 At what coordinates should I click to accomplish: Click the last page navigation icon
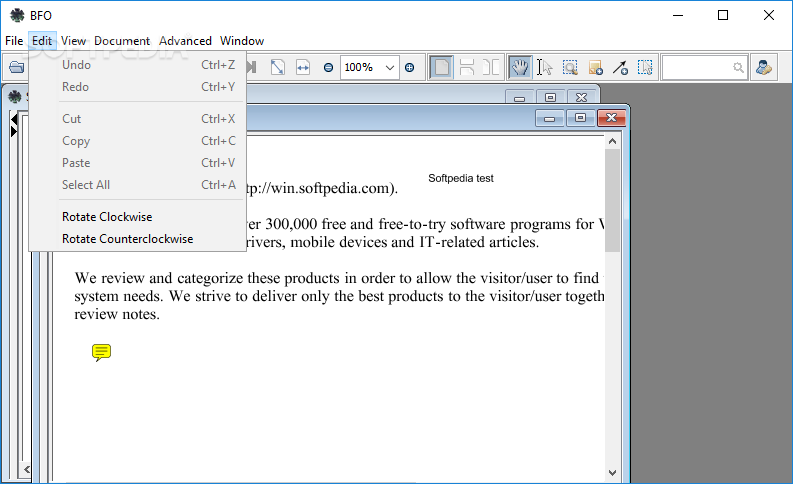click(x=252, y=67)
